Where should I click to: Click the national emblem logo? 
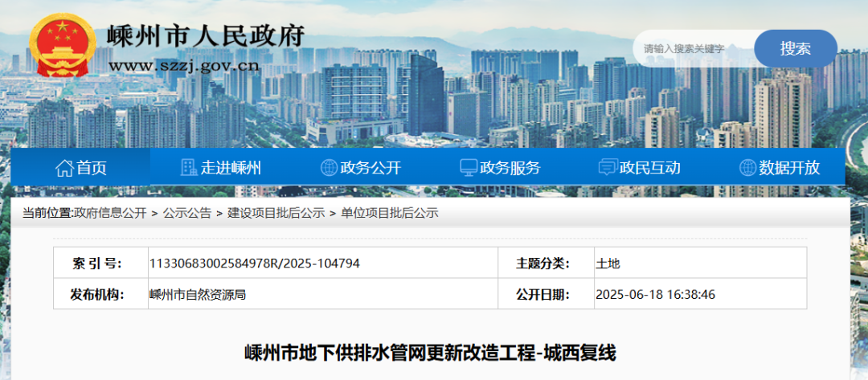[61, 47]
